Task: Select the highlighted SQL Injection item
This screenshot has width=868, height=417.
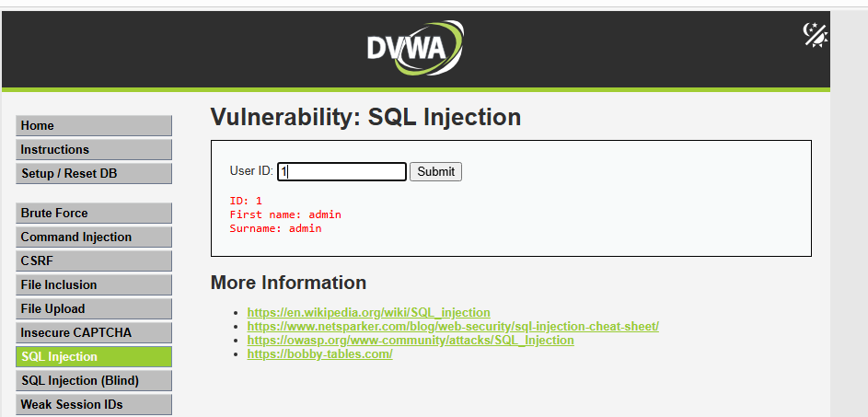Action: 94,356
